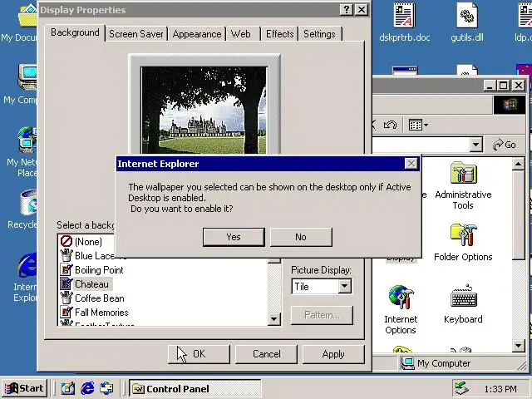
Task: Switch to the Effects tab
Action: point(279,34)
